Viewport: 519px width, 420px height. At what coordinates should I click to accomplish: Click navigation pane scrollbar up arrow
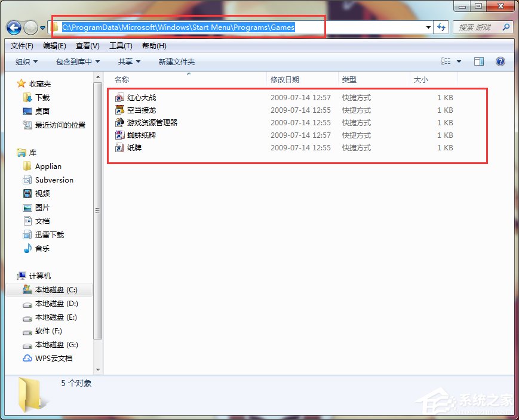click(98, 77)
